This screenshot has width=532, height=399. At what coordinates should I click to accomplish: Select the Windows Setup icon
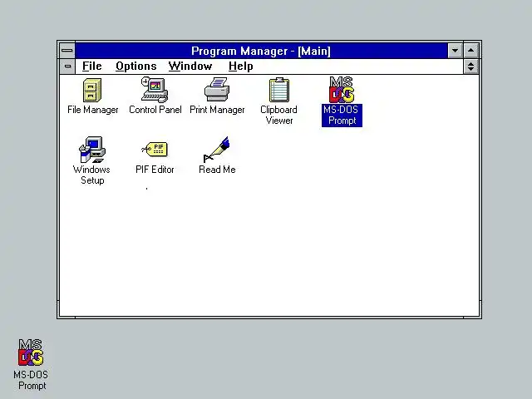(x=92, y=150)
